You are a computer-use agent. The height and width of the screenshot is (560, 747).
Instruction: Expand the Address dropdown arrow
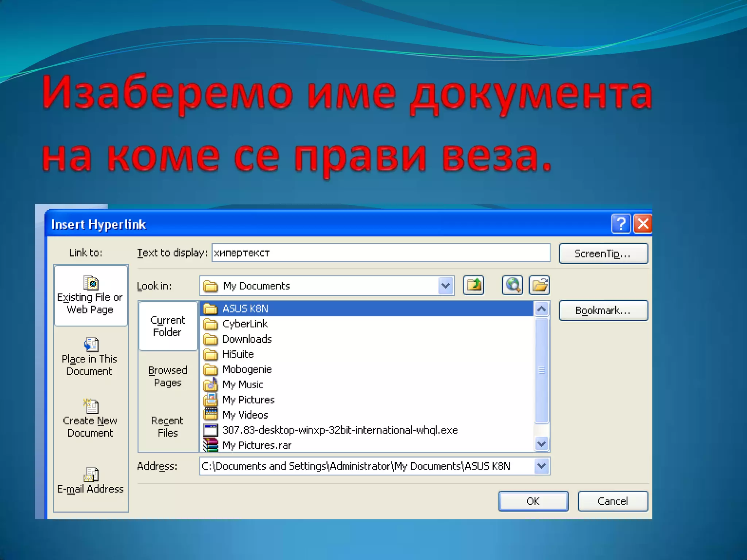[542, 466]
